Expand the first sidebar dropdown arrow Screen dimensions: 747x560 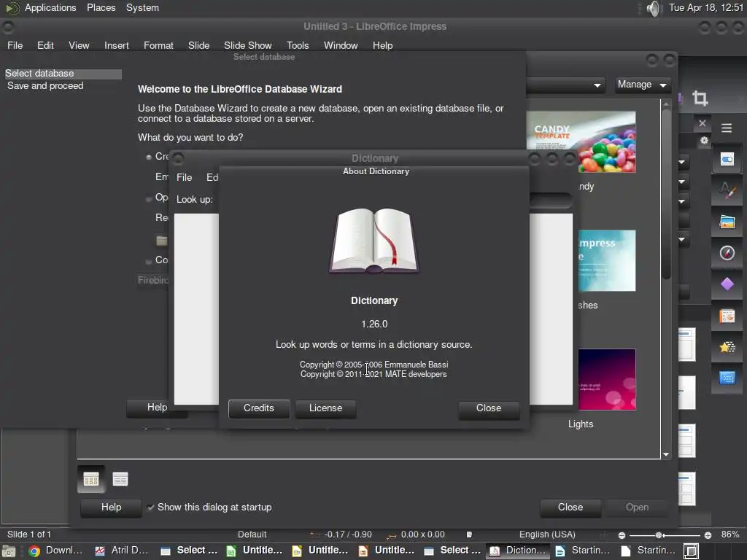[x=682, y=162]
